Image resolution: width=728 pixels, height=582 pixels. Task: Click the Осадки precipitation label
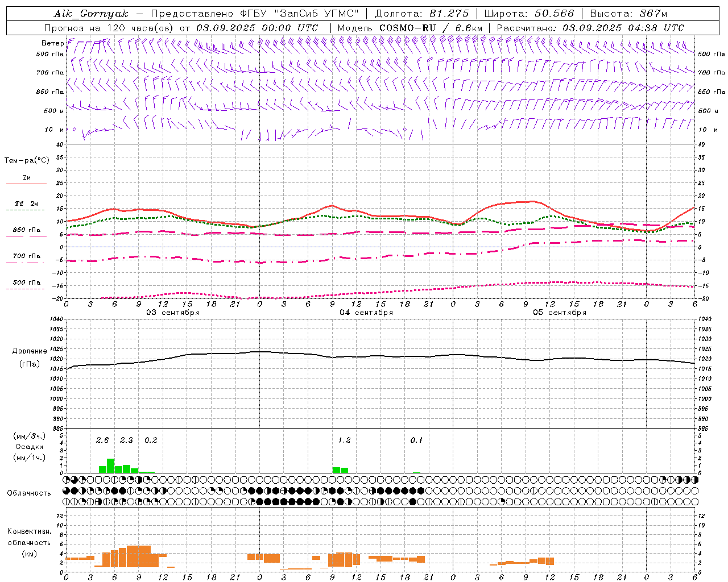pyautogui.click(x=29, y=447)
